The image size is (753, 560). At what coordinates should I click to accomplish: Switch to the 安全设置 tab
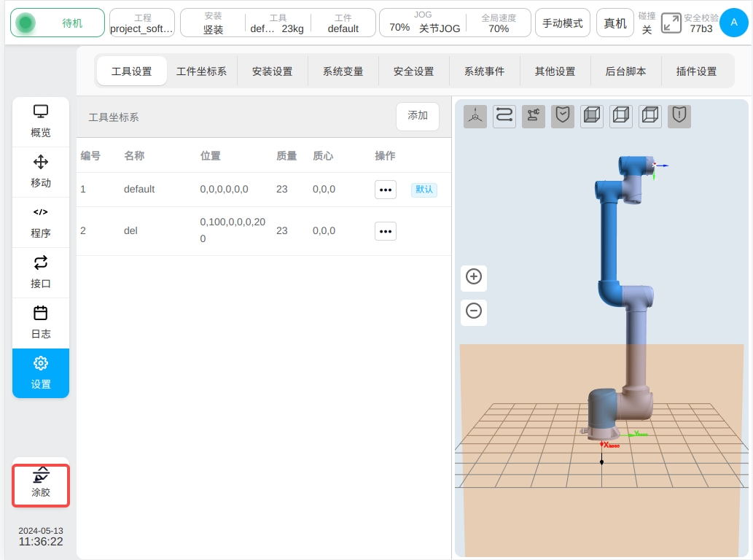click(x=414, y=71)
